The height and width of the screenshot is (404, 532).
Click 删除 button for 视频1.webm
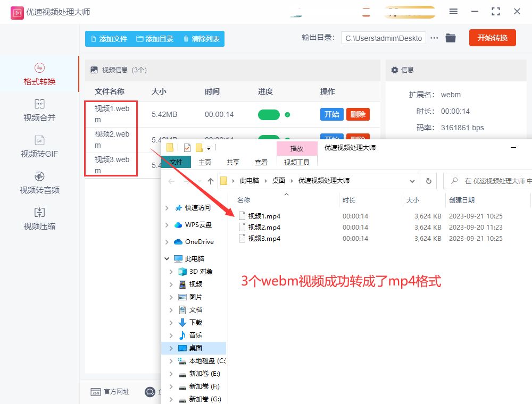358,114
